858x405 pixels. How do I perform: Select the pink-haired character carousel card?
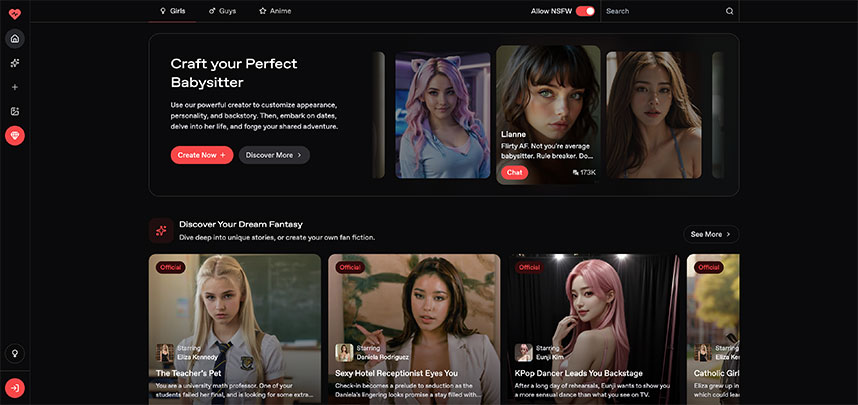coord(442,115)
